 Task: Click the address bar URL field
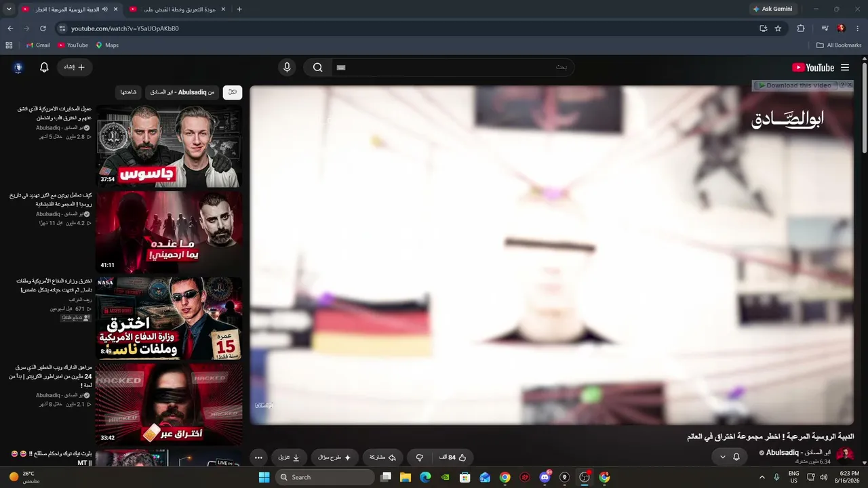tap(407, 28)
